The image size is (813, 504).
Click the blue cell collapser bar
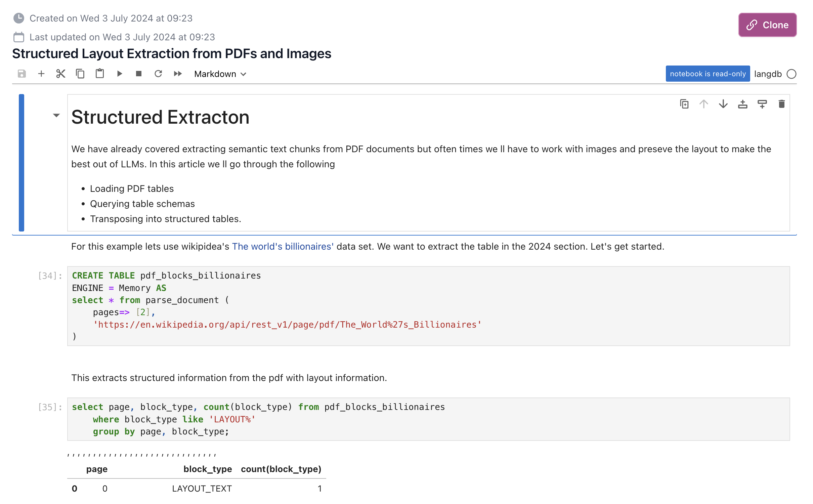(22, 163)
